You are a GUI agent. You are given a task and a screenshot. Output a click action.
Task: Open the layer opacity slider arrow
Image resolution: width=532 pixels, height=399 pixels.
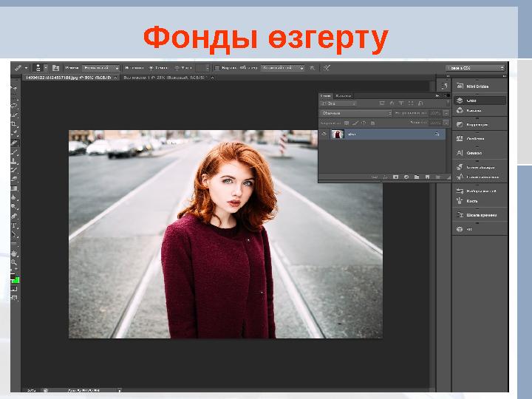pos(446,113)
